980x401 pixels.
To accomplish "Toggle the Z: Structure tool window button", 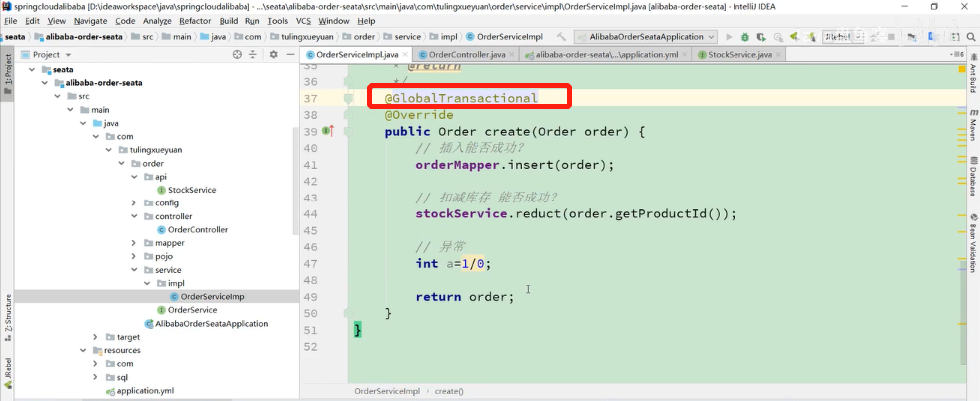I will pyautogui.click(x=8, y=317).
